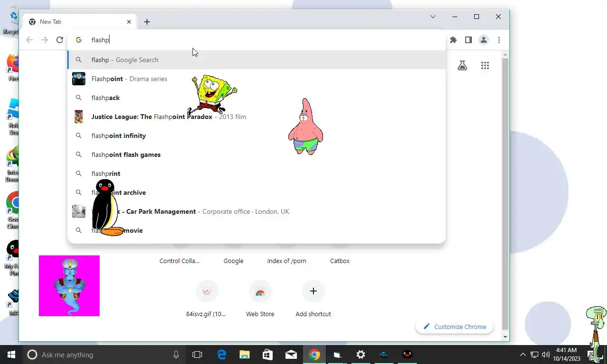Toggle the Chrome side panel
The width and height of the screenshot is (607, 364).
coord(469,40)
